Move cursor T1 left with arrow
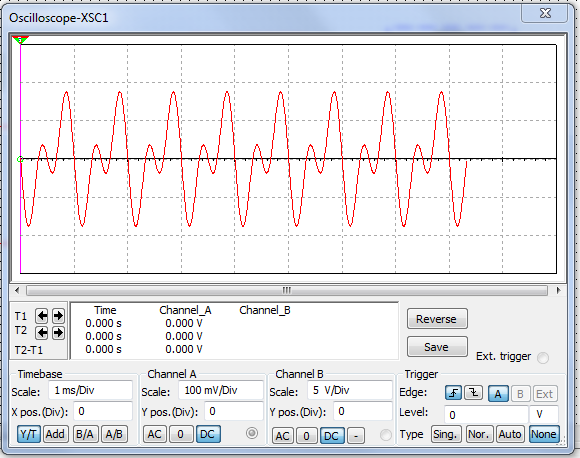Viewport: 580px width, 458px height. point(42,316)
